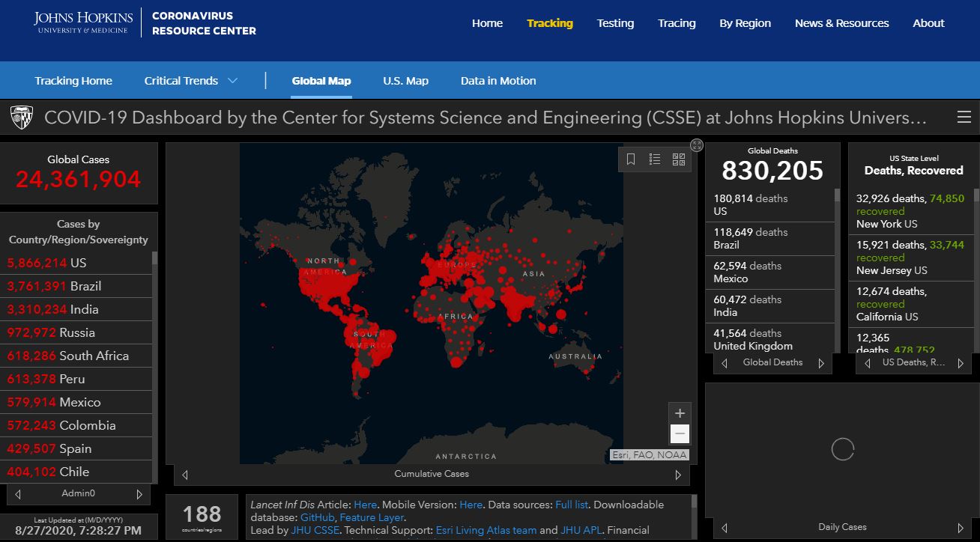The height and width of the screenshot is (542, 980).
Task: Open the Esri Living Atlas team link
Action: pos(486,530)
